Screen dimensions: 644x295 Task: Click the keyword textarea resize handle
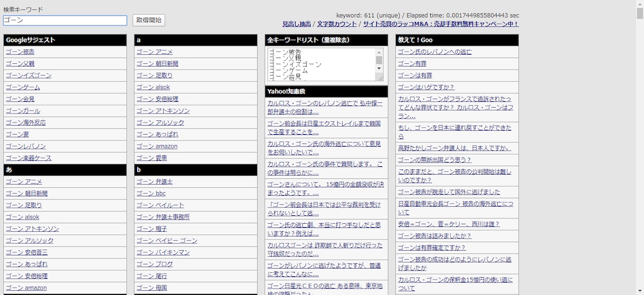coord(380,78)
